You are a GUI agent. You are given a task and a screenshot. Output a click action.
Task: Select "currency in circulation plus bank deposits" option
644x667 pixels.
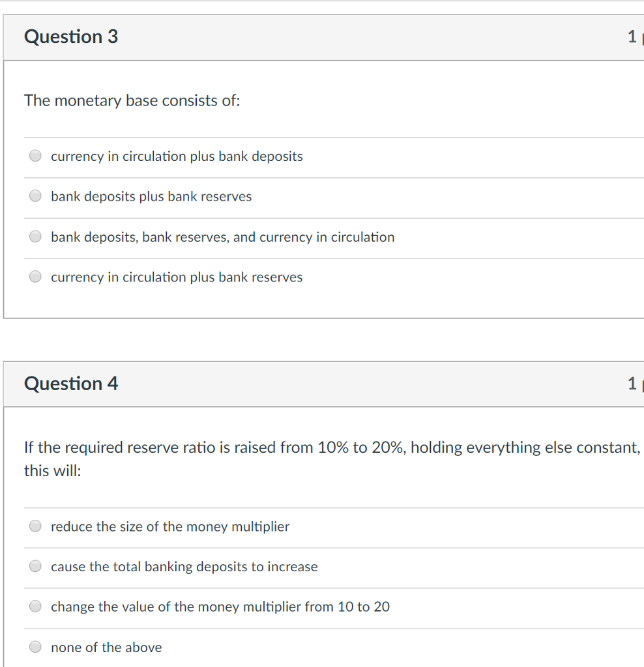pyautogui.click(x=35, y=155)
